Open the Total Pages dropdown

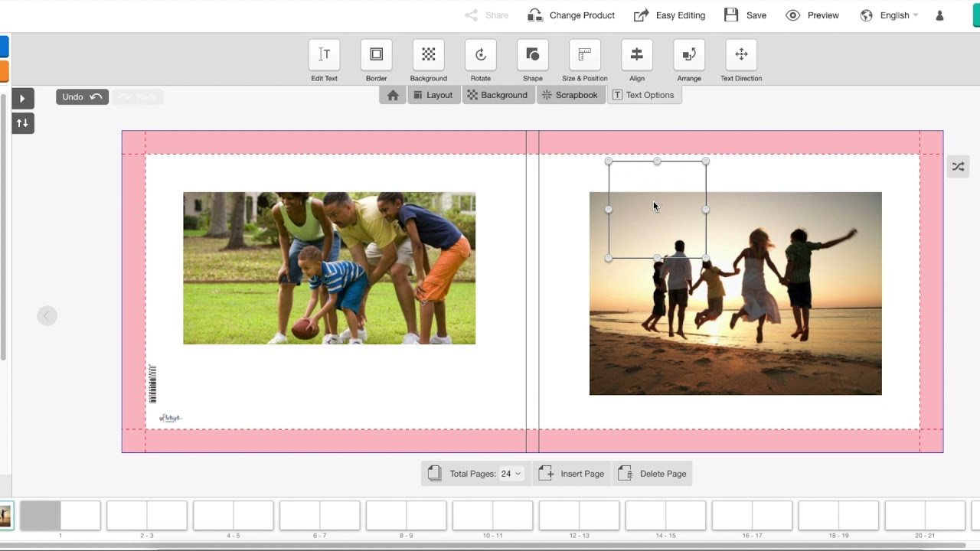pyautogui.click(x=511, y=473)
